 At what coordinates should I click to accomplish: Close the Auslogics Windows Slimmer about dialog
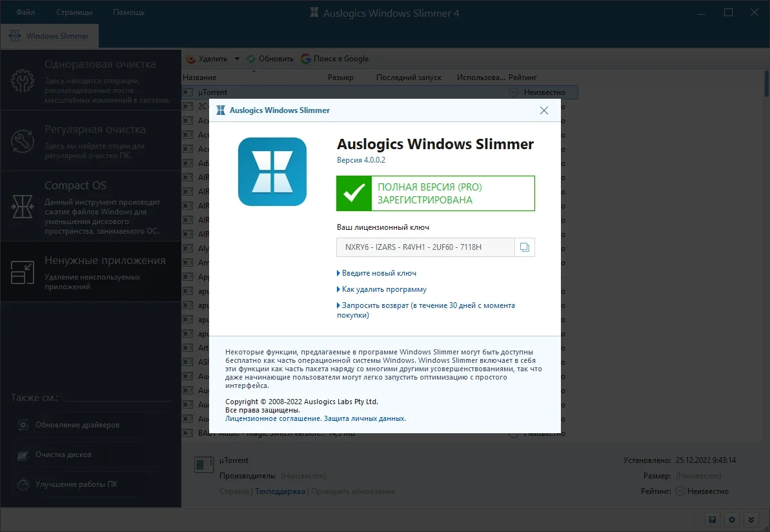click(543, 110)
